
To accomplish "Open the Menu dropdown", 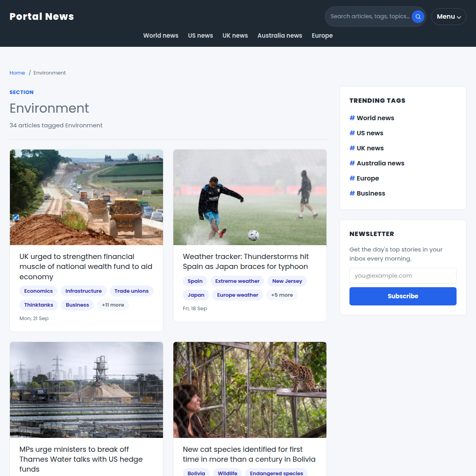I will point(449,17).
